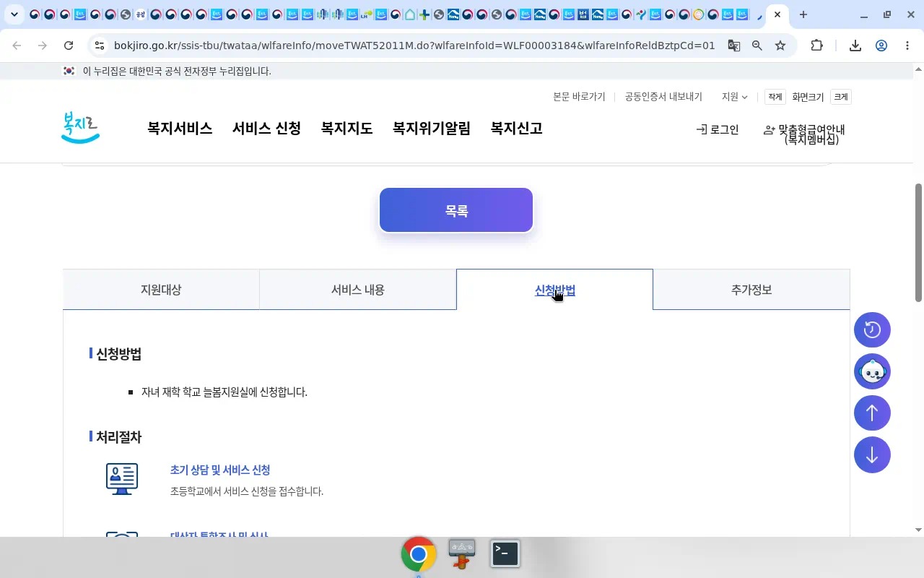
Task: Open a new browser tab
Action: coord(803,14)
